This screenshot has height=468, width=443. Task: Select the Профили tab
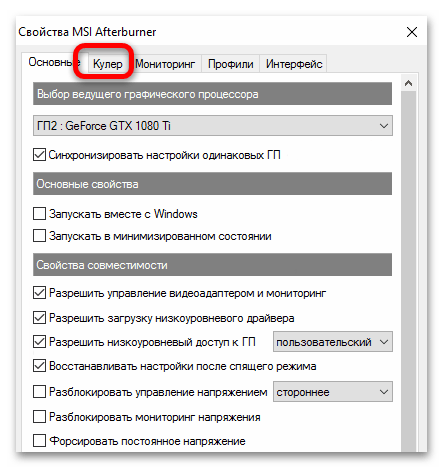point(230,63)
